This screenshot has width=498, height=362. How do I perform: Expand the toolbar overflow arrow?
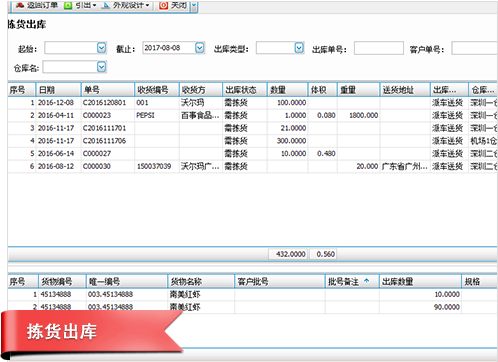click(194, 6)
